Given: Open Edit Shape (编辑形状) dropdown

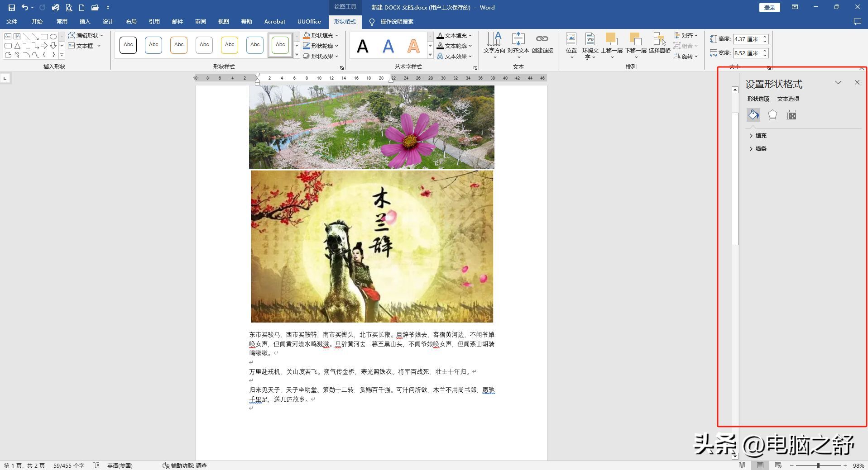Looking at the screenshot, I should coord(86,35).
